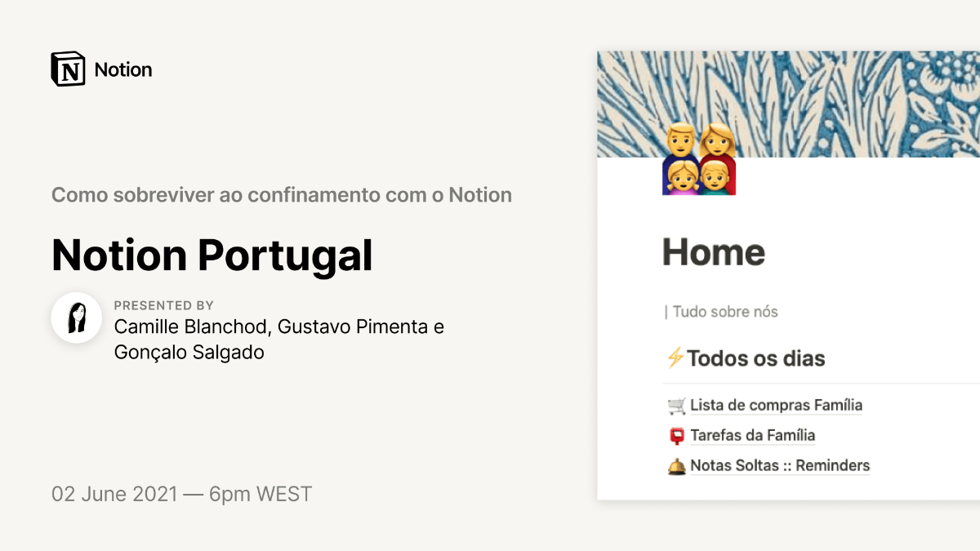Click the presenters' names text
This screenshot has height=551, width=980.
[x=279, y=340]
